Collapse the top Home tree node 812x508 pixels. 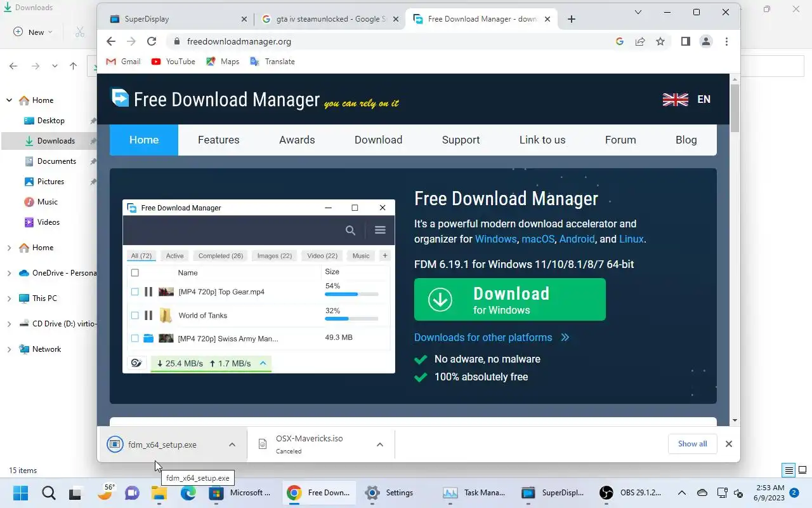(9, 100)
